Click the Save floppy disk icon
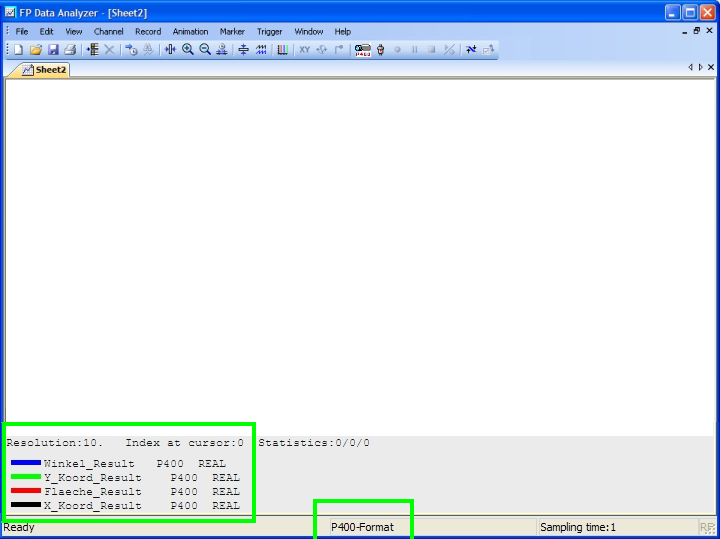 [x=53, y=49]
